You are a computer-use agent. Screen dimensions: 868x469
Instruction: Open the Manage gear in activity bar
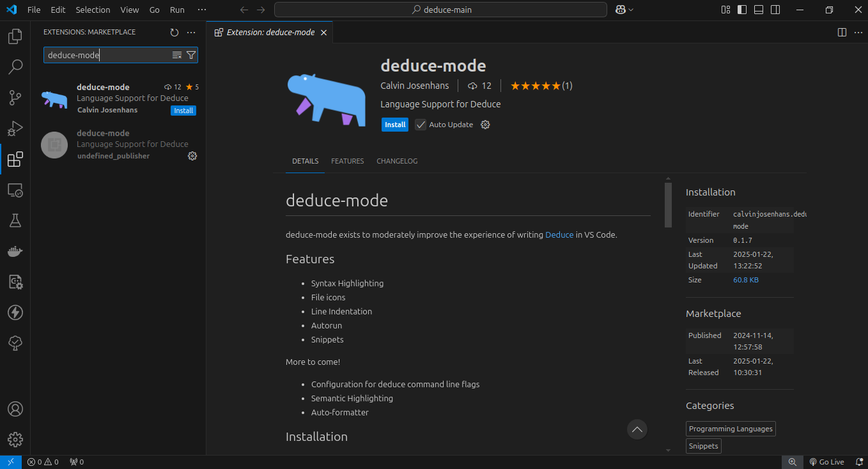click(x=15, y=440)
